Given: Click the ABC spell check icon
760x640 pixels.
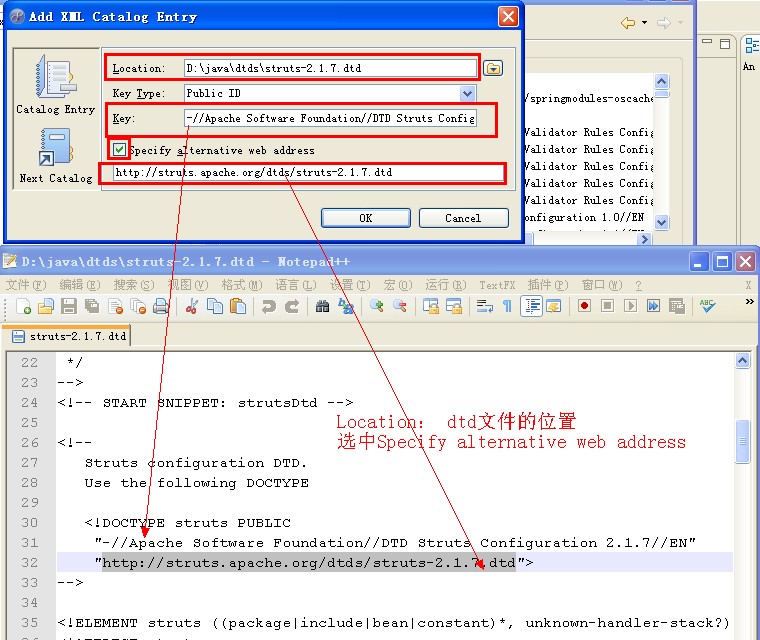Looking at the screenshot, I should [707, 306].
